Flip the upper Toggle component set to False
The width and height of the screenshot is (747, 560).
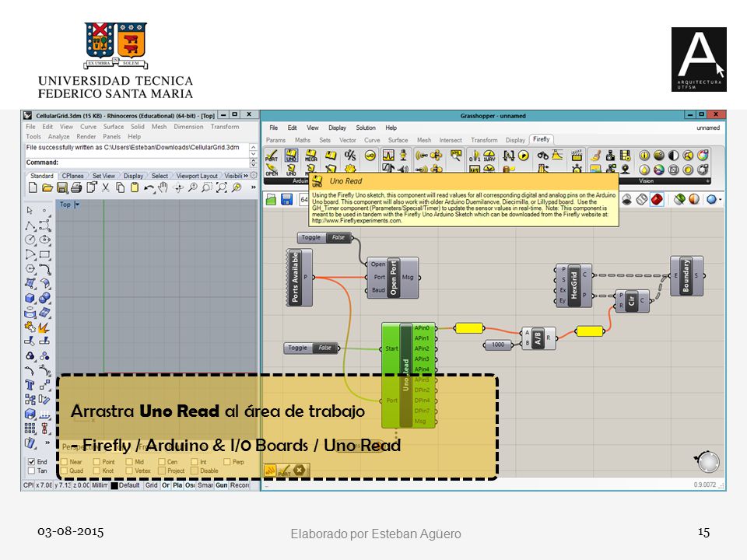338,237
